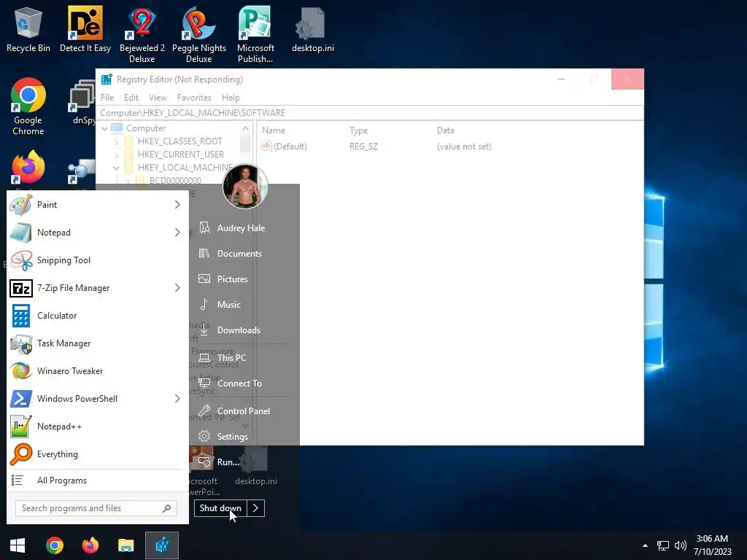This screenshot has width=747, height=560.
Task: Open Calculator in the start menu
Action: (x=96, y=315)
